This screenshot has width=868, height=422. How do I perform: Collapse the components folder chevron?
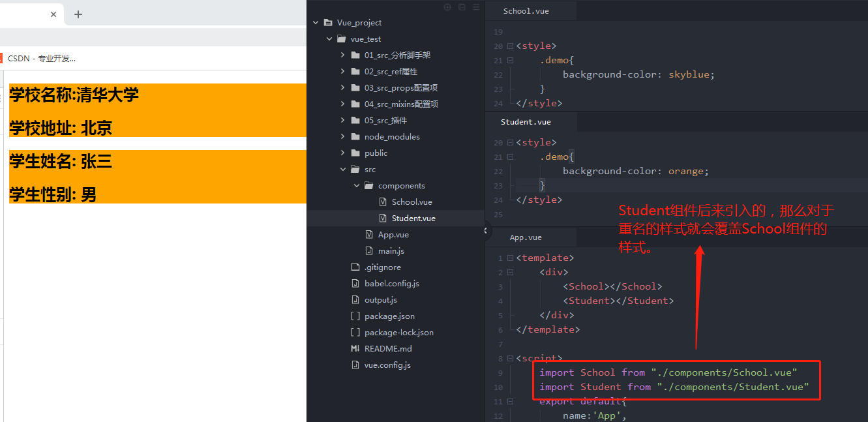(x=357, y=186)
